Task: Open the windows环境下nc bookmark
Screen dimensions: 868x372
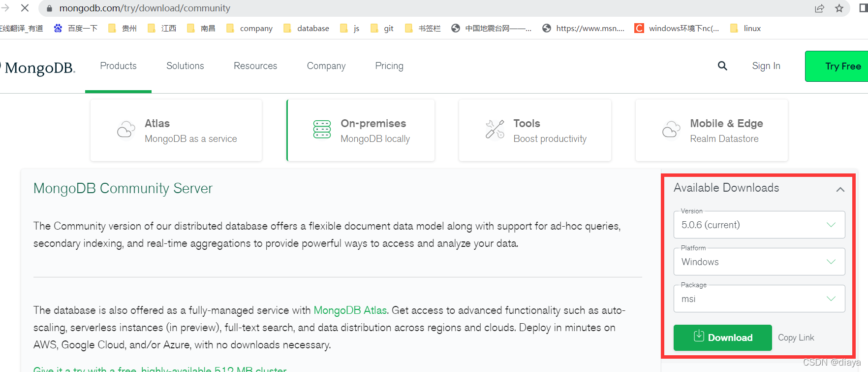Action: point(677,28)
